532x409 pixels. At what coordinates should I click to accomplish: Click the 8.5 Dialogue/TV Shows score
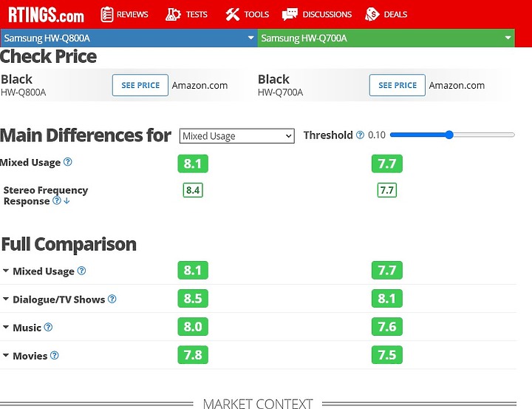coord(193,298)
